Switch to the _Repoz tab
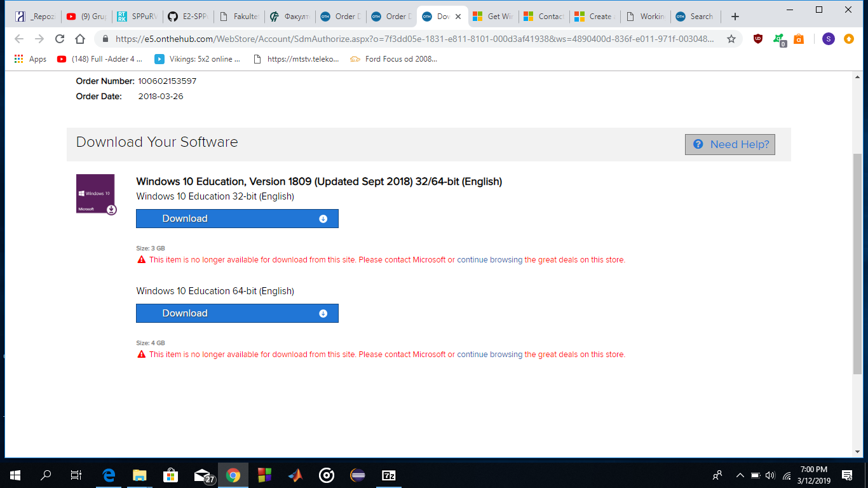Viewport: 868px width, 488px height. point(36,17)
